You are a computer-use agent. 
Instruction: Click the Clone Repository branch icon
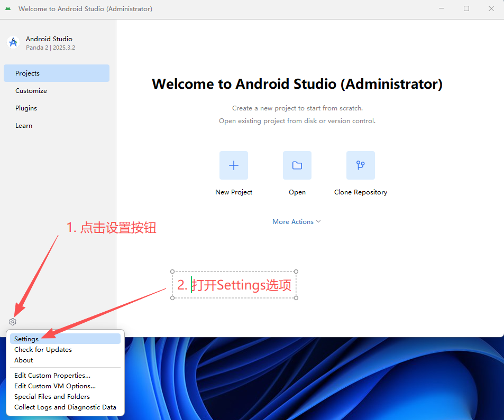point(360,165)
